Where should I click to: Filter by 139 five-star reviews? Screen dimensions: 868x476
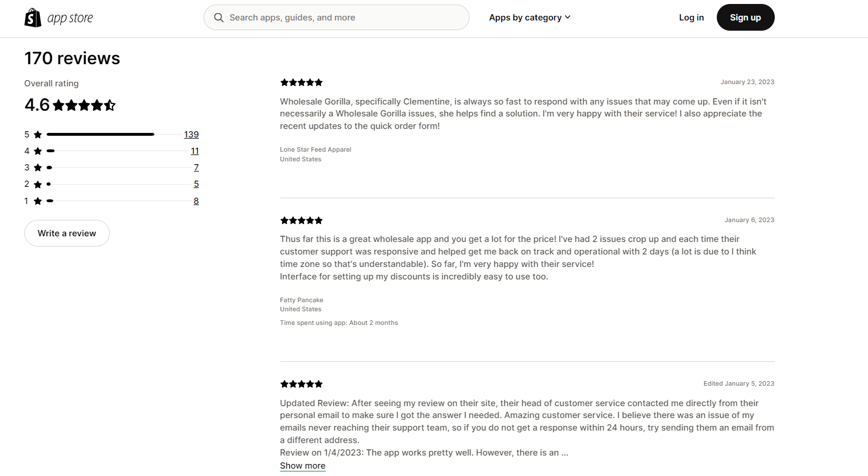192,135
